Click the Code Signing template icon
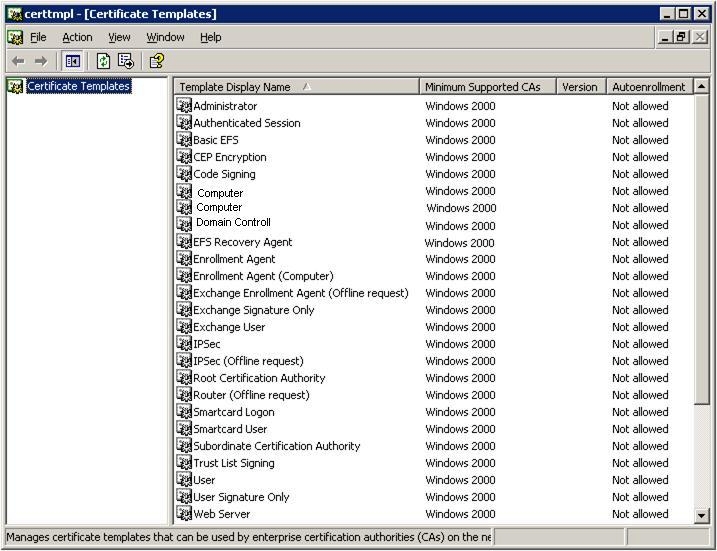 pyautogui.click(x=184, y=174)
